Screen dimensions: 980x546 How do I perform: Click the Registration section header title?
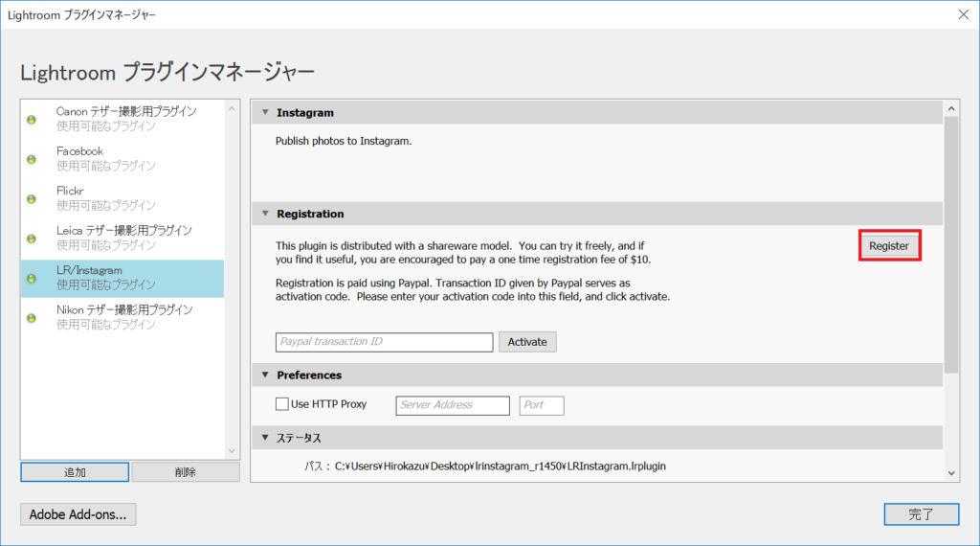(x=310, y=214)
